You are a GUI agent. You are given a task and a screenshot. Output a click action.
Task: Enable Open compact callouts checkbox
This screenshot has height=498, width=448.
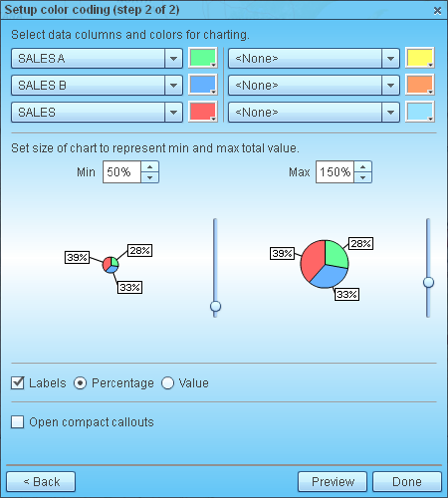(18, 422)
